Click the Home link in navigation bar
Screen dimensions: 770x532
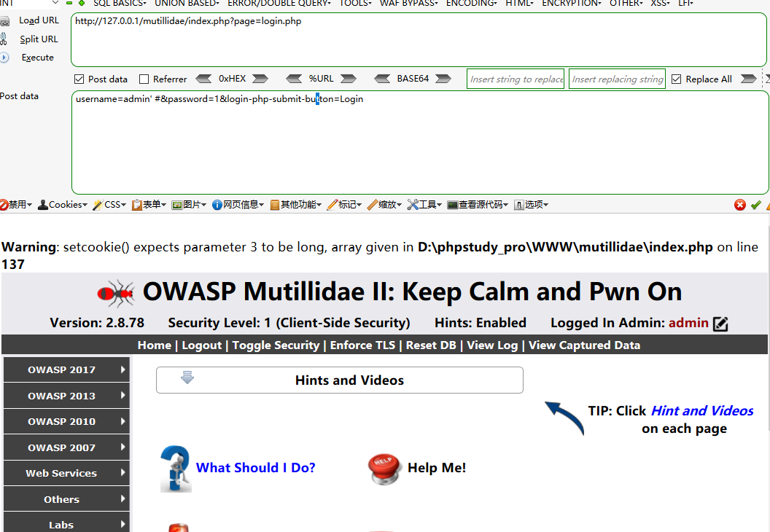tap(154, 345)
